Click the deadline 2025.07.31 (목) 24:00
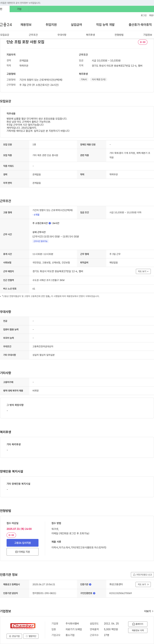The height and width of the screenshot is (644, 154). coord(19,529)
